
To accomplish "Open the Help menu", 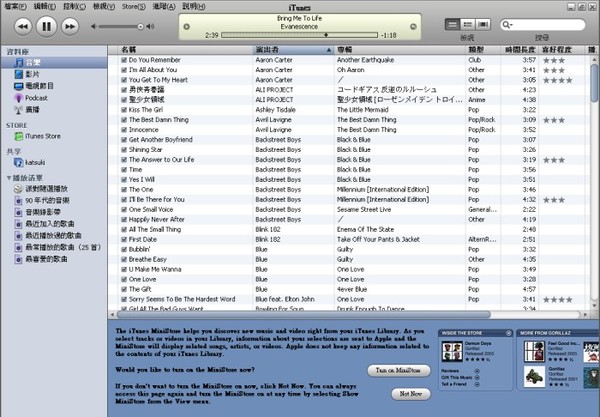I will pos(194,7).
